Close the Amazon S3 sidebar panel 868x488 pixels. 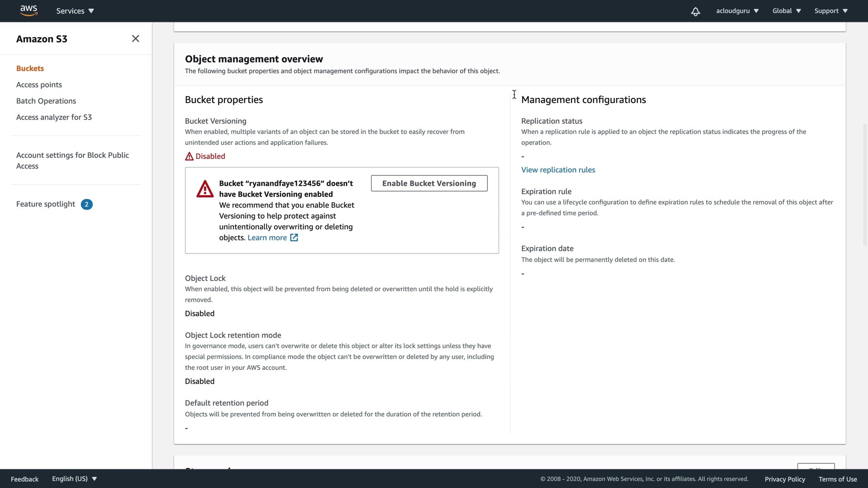(x=135, y=39)
